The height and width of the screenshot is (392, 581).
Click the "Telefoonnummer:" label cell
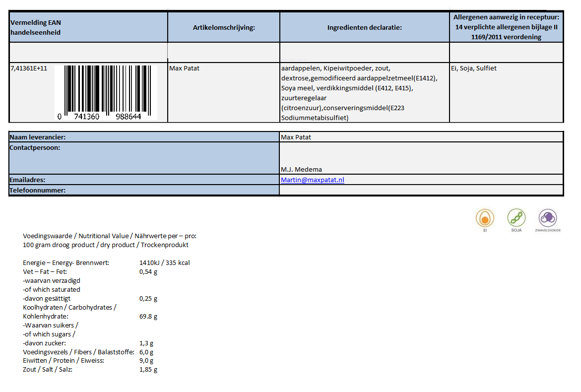[x=144, y=190]
